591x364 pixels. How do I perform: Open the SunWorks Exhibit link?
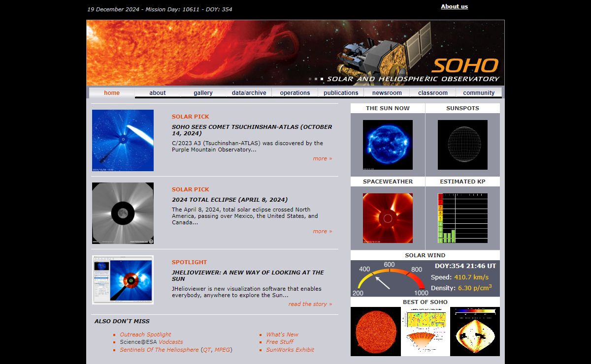click(x=290, y=350)
